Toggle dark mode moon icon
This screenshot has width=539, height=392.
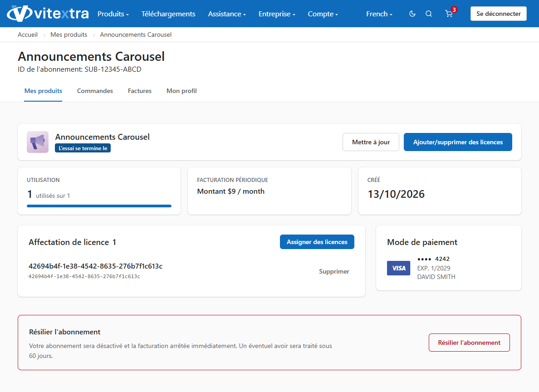412,14
